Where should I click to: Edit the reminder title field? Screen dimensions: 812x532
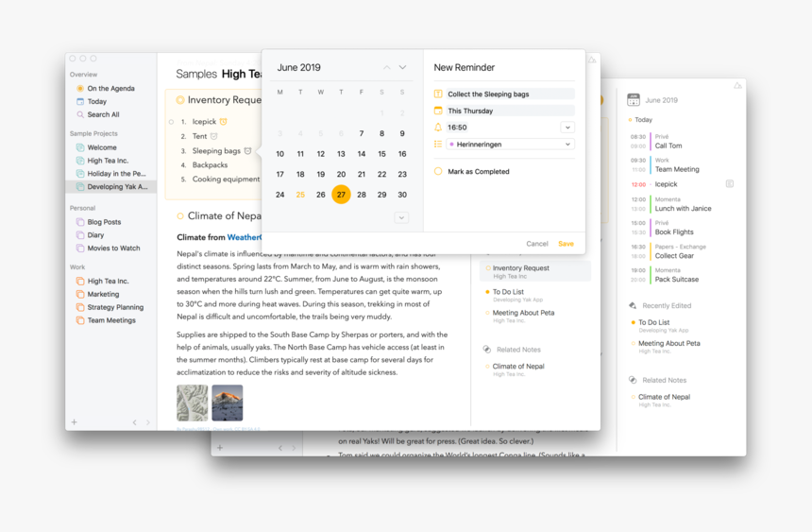(511, 94)
